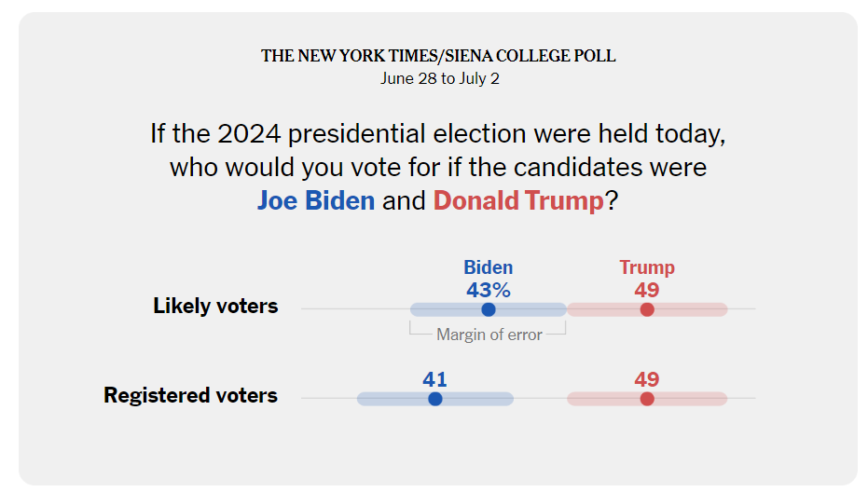Image resolution: width=868 pixels, height=492 pixels.
Task: Select Biden's blue dot for registered voters
Action: click(x=435, y=399)
